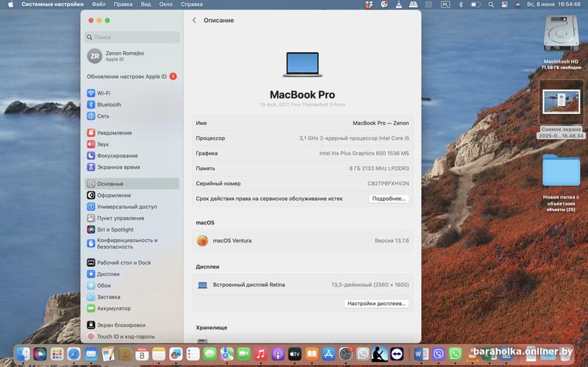Image resolution: width=588 pixels, height=367 pixels.
Task: Click the computer name MacBook Pro — Zenon
Action: pos(381,123)
